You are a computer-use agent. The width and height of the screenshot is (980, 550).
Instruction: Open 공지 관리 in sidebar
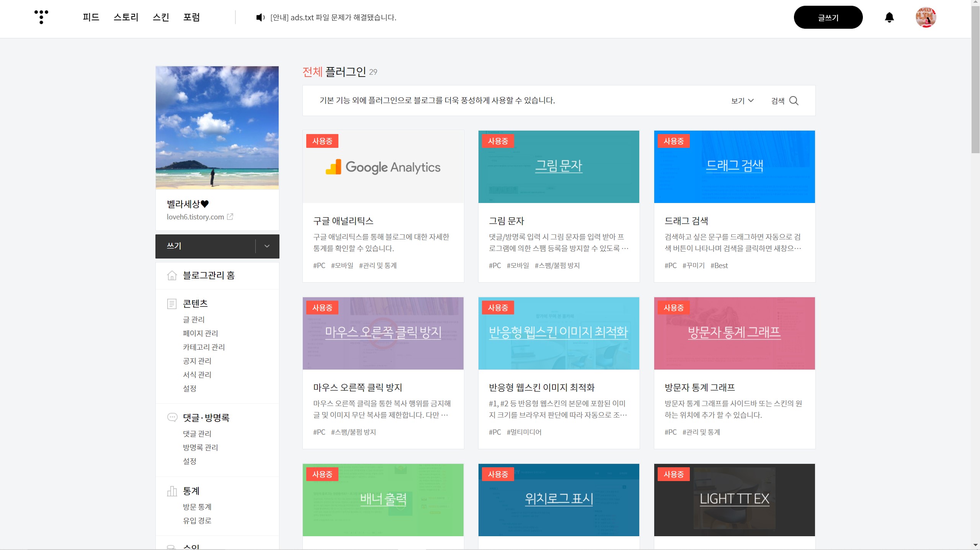(x=197, y=361)
